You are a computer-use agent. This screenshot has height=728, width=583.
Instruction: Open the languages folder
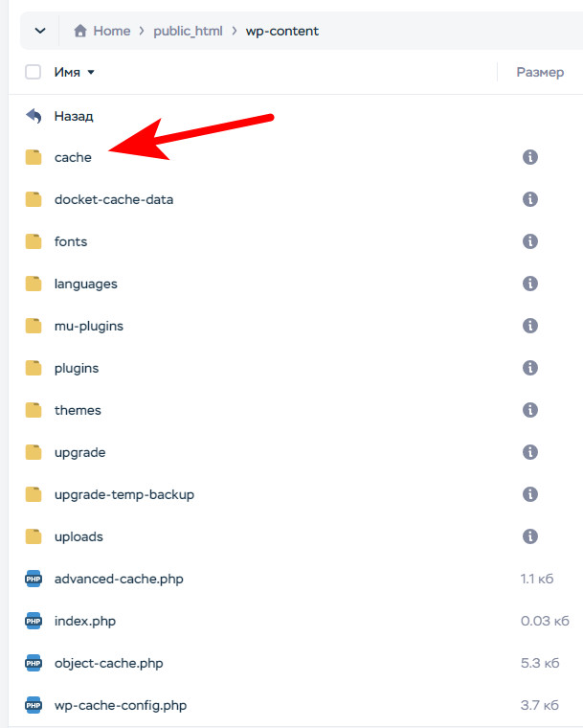(86, 284)
